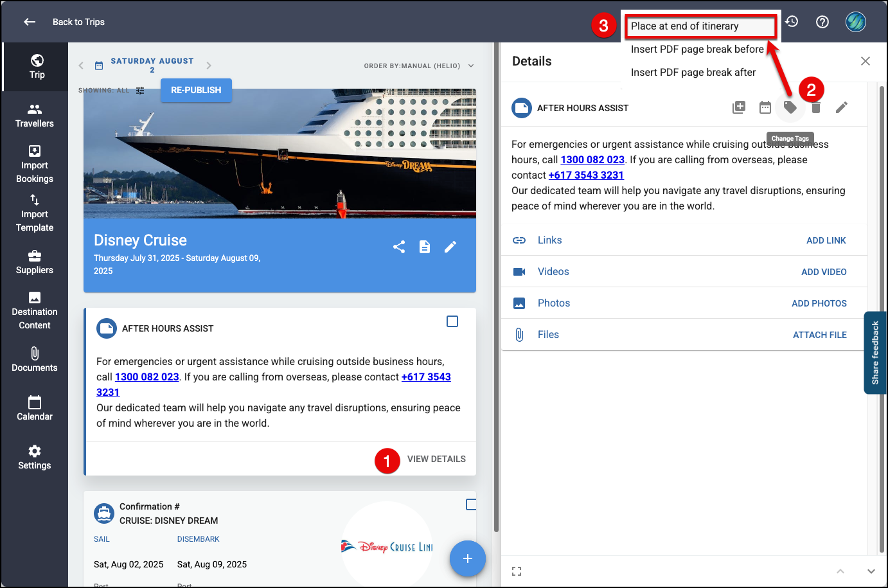Go to the previous item in Details

click(x=840, y=571)
